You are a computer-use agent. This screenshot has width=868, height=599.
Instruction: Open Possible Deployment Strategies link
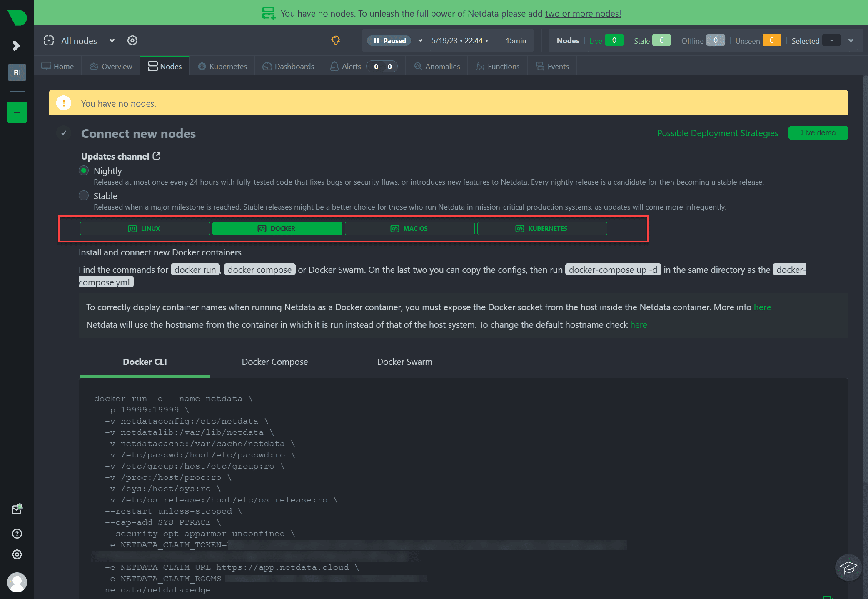(718, 133)
